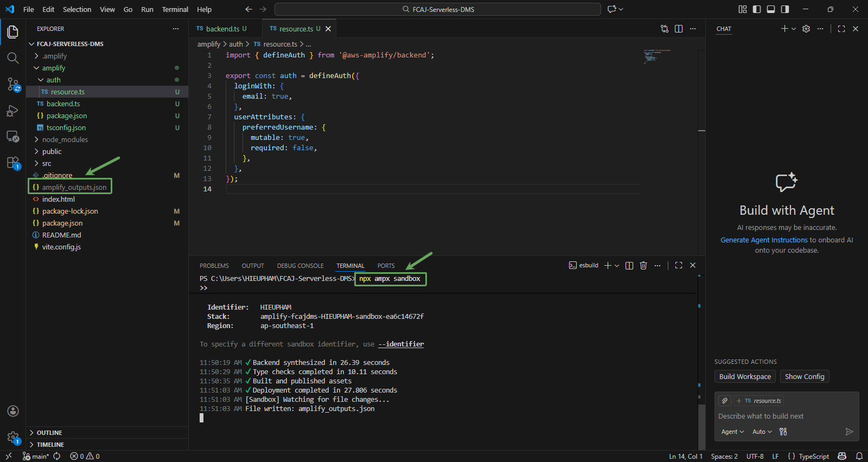Screen dimensions: 868x462
Task: Open the Accounts menu icon
Action: (x=13, y=411)
